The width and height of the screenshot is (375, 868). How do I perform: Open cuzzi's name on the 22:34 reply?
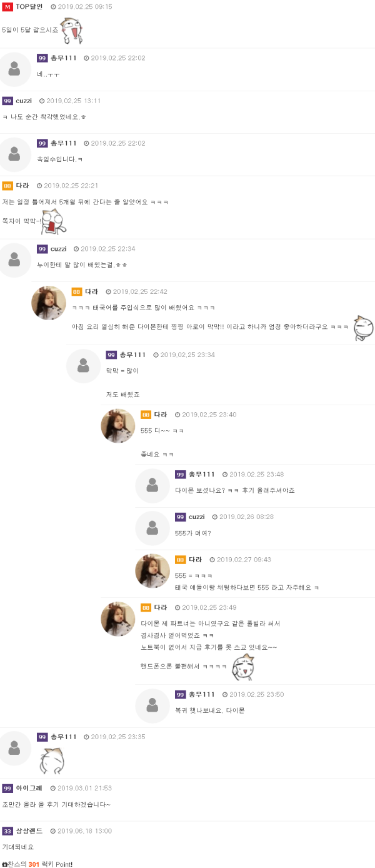pos(58,249)
